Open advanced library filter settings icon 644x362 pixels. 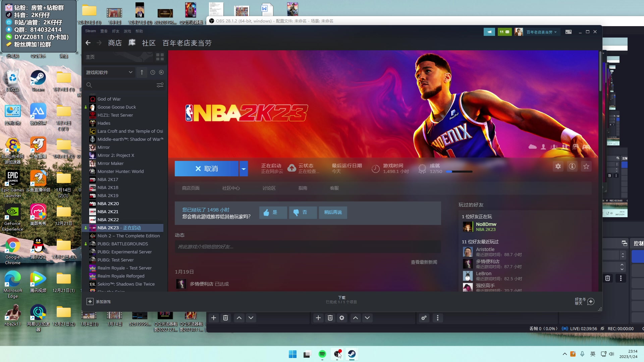(x=160, y=85)
